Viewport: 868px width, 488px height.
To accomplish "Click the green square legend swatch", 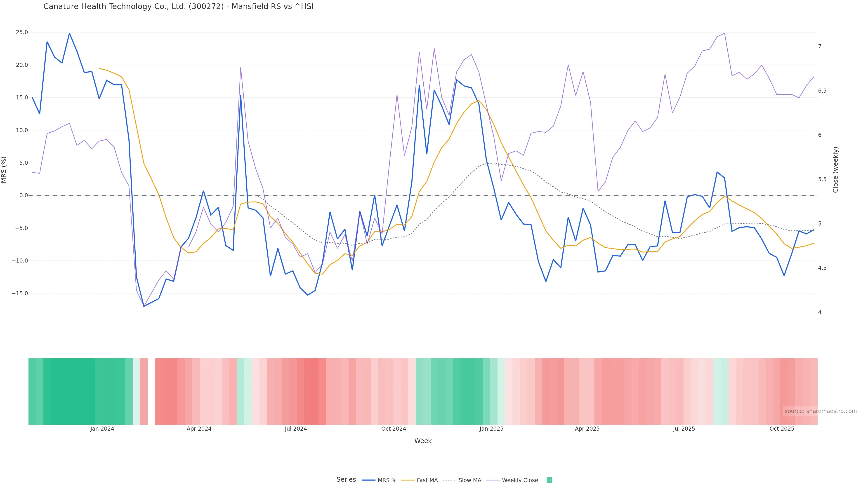I will [x=549, y=480].
